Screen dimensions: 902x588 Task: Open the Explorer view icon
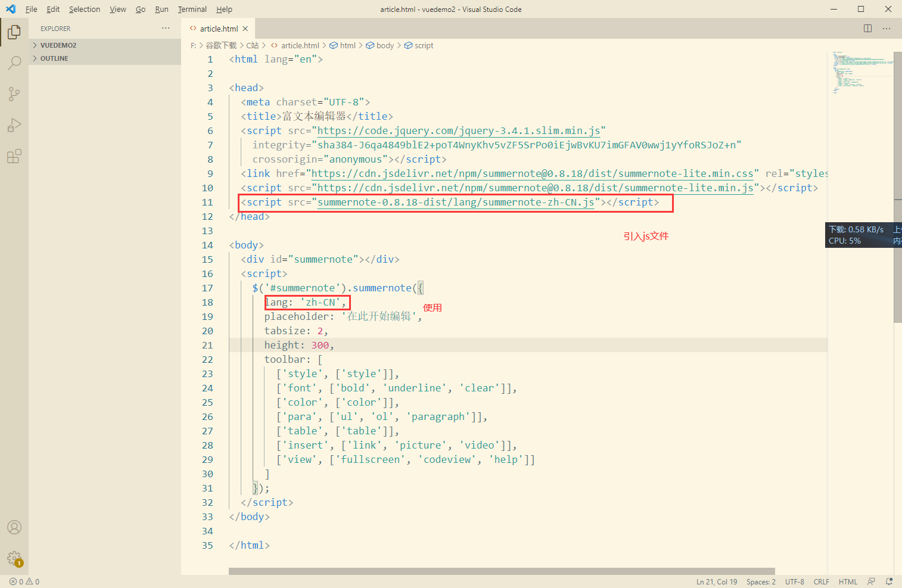pyautogui.click(x=14, y=32)
